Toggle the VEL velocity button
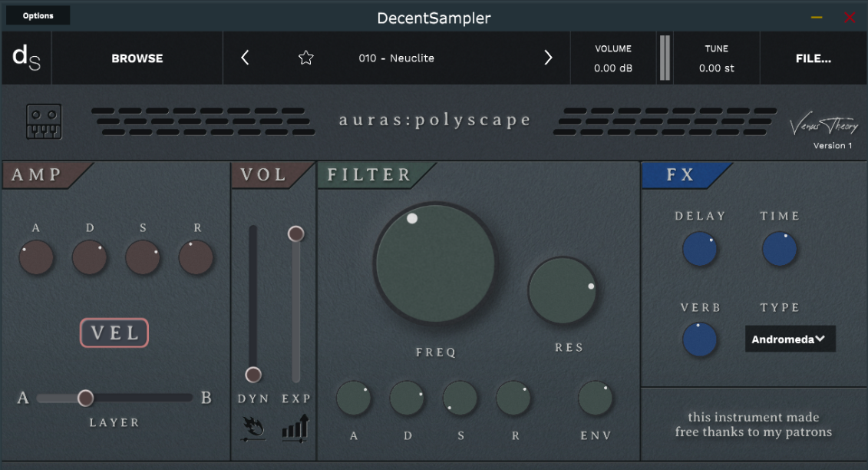The width and height of the screenshot is (868, 470). pyautogui.click(x=114, y=333)
